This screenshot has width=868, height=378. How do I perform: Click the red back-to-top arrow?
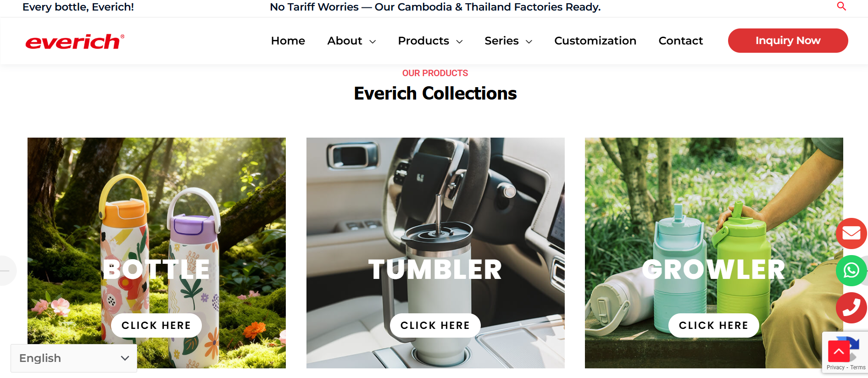(x=839, y=351)
